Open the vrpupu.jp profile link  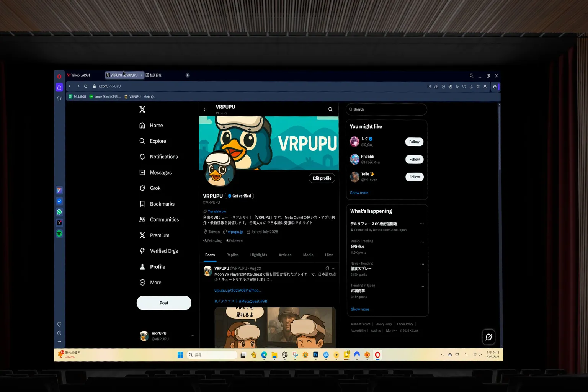[235, 232]
